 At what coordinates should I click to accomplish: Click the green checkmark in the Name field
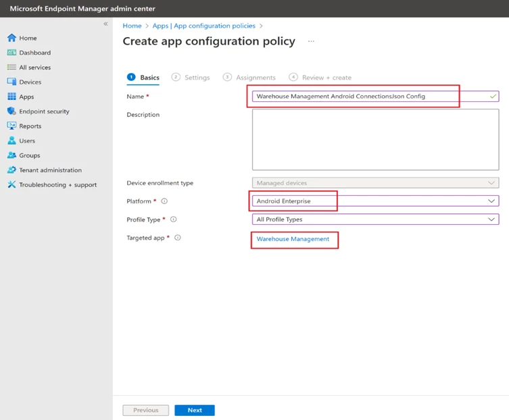(x=493, y=97)
